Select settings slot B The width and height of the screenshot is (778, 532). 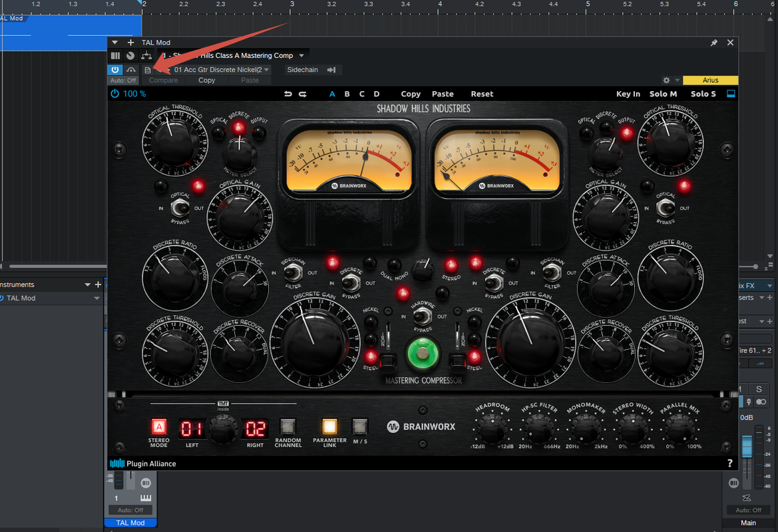[x=347, y=94]
